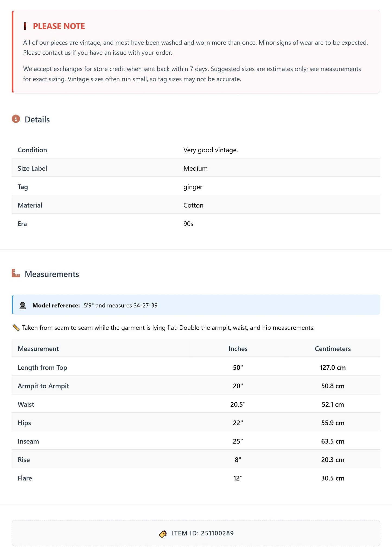Click the Measurement column header
The width and height of the screenshot is (392, 556).
tap(38, 349)
